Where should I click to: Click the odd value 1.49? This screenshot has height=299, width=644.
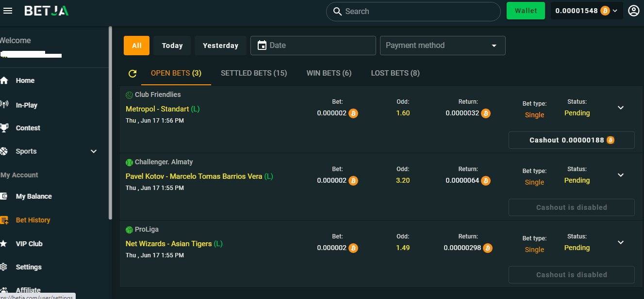tap(403, 248)
